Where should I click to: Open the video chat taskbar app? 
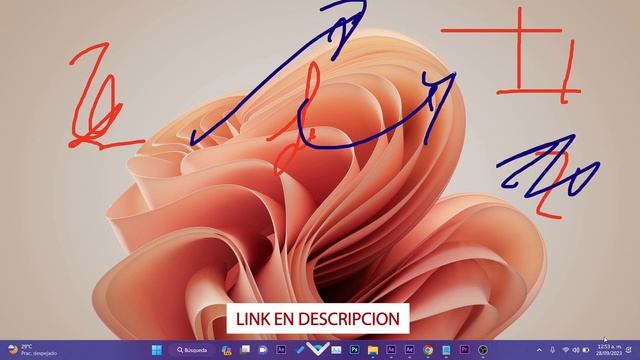pos(263,350)
